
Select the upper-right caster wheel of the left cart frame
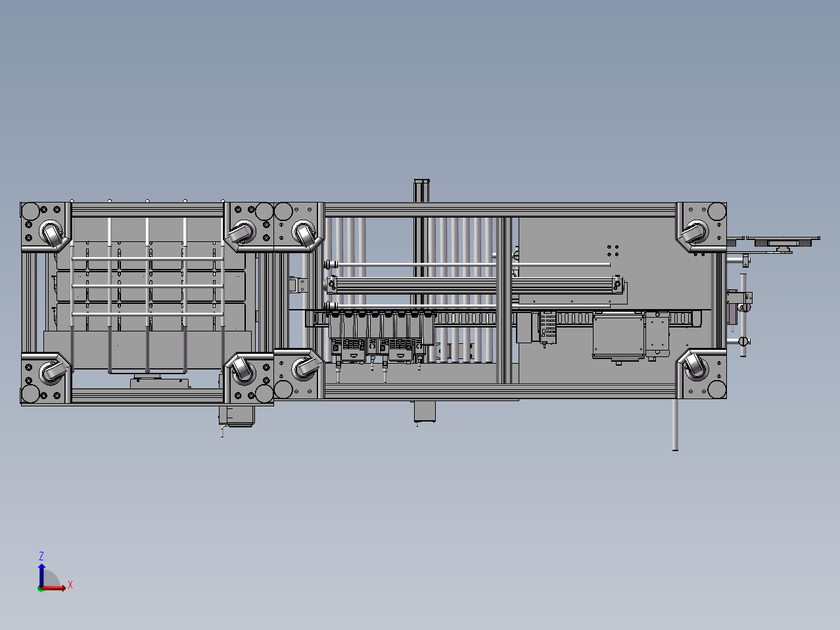click(x=242, y=232)
